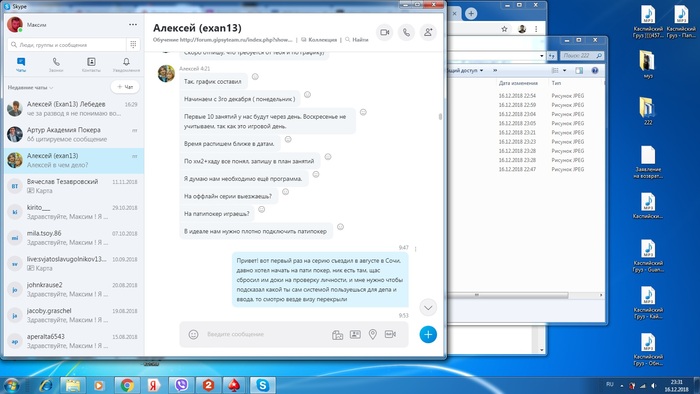Open Explorer help question mark icon
700x394 pixels.
(x=595, y=71)
